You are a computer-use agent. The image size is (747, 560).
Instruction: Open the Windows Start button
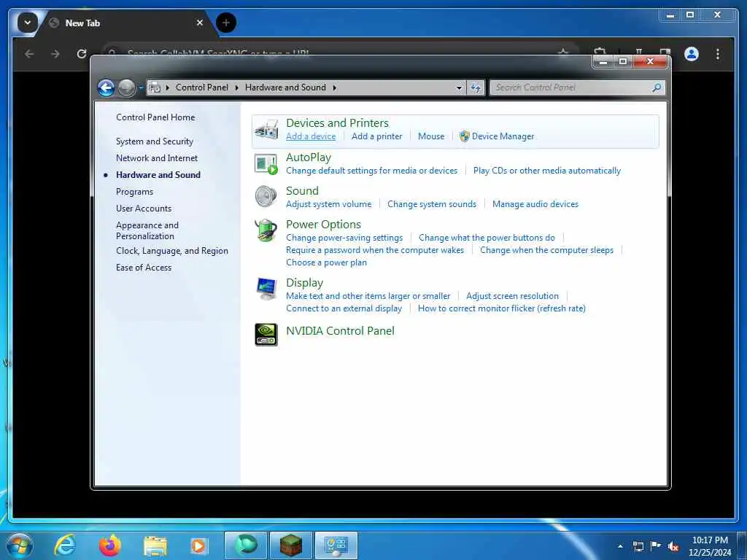tap(20, 545)
